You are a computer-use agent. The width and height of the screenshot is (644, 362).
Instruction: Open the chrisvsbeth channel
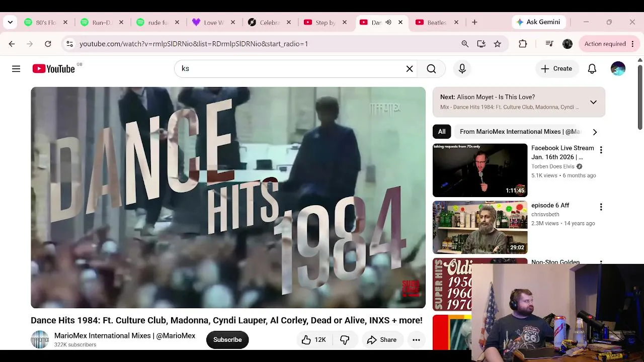click(x=545, y=214)
